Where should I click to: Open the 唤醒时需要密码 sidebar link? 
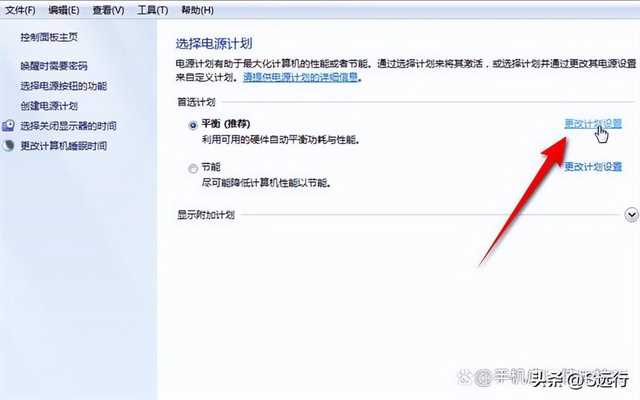pyautogui.click(x=54, y=66)
